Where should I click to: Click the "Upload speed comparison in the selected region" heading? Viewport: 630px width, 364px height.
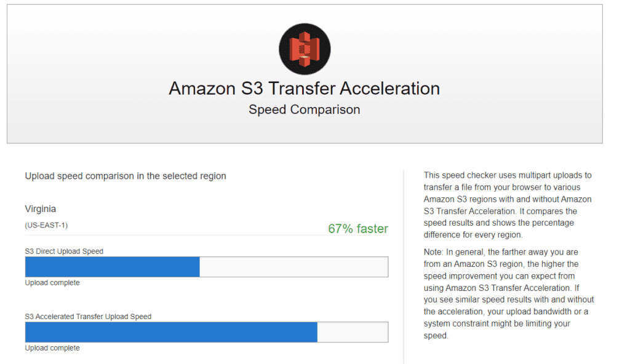(126, 176)
